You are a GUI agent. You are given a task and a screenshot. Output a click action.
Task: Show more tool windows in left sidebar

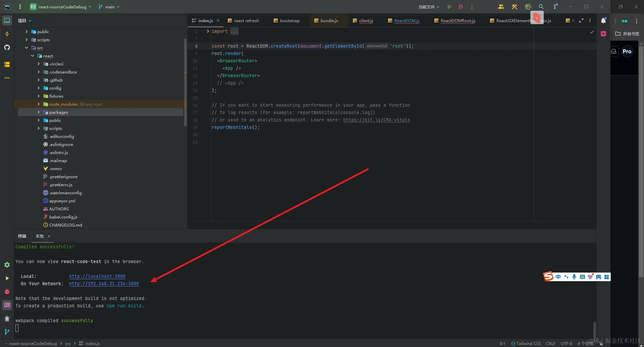pyautogui.click(x=7, y=78)
